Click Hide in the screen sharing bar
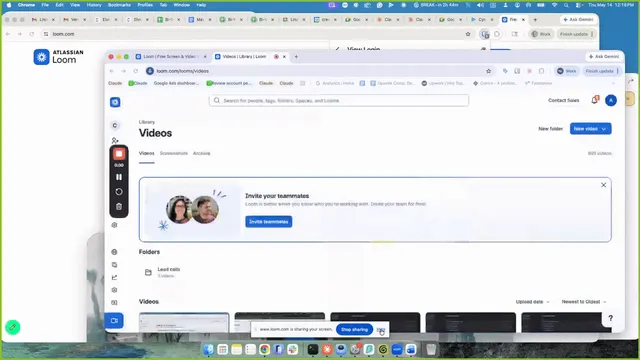This screenshot has height=360, width=640. tap(381, 329)
